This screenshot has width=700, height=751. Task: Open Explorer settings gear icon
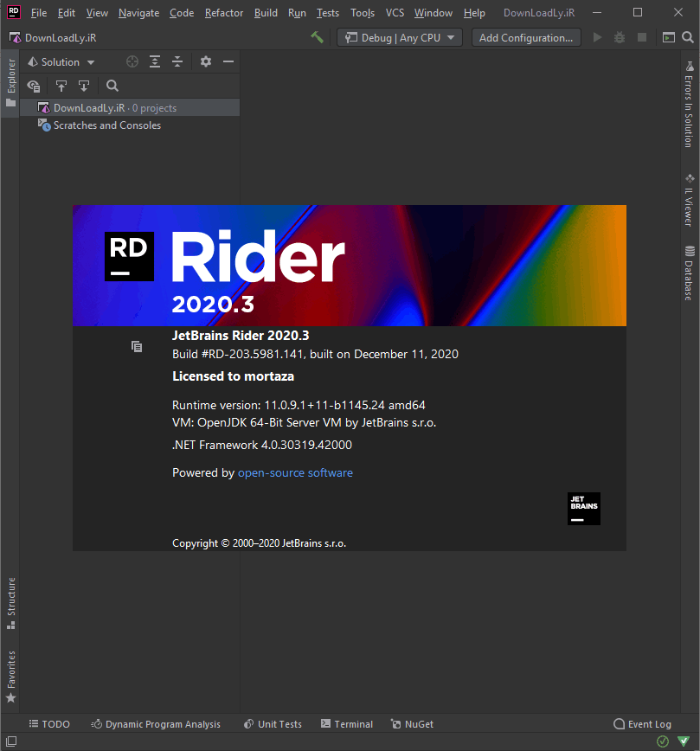tap(206, 61)
